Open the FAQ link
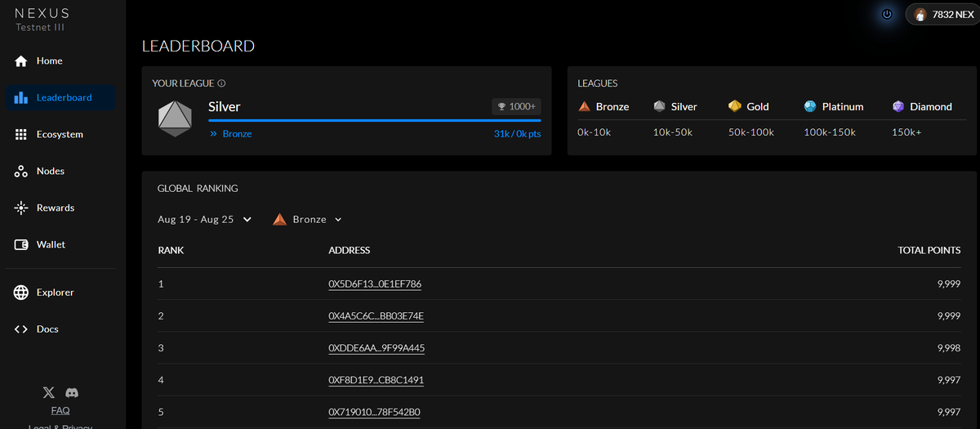980x429 pixels. point(60,411)
